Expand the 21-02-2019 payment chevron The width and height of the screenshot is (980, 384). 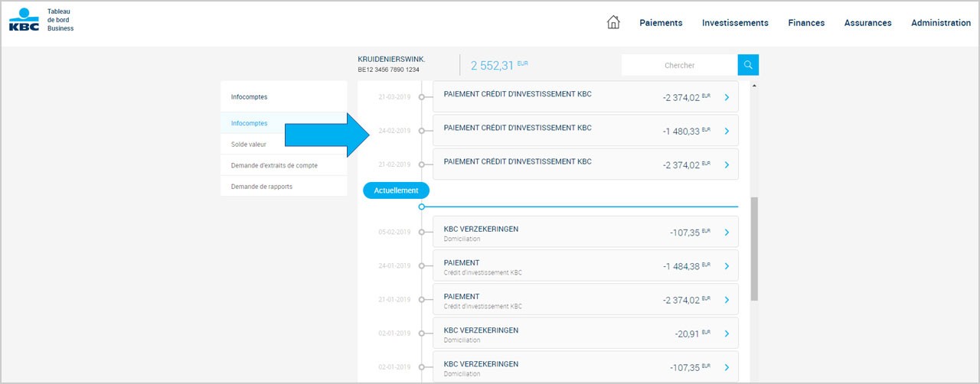click(x=727, y=164)
